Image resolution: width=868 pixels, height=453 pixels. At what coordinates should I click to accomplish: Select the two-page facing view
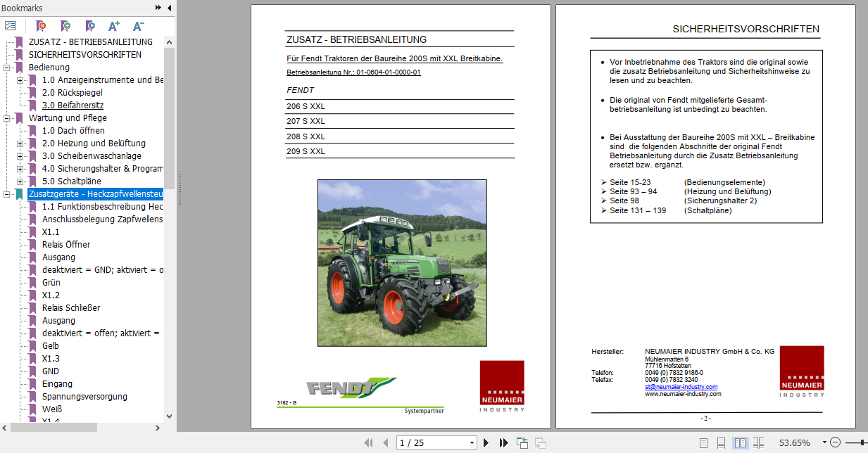click(739, 442)
